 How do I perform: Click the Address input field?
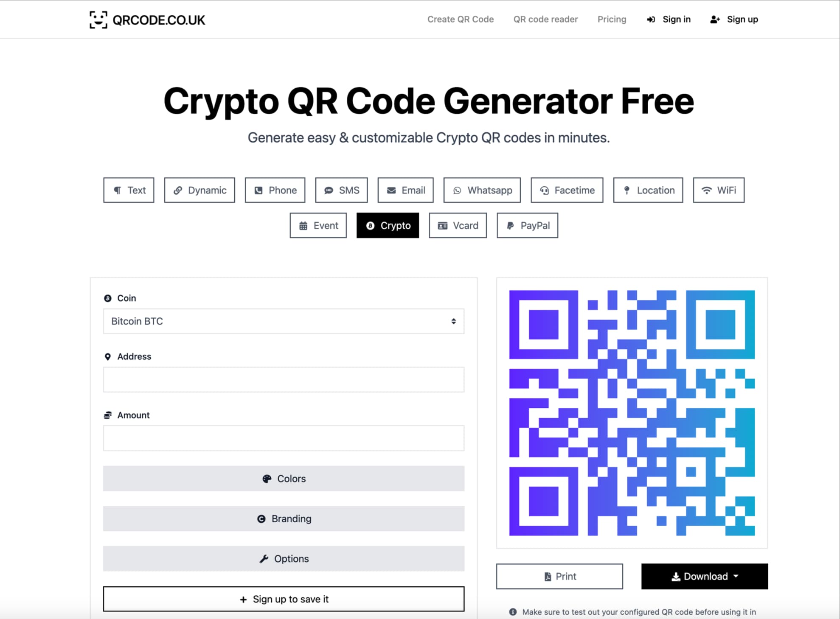tap(283, 379)
